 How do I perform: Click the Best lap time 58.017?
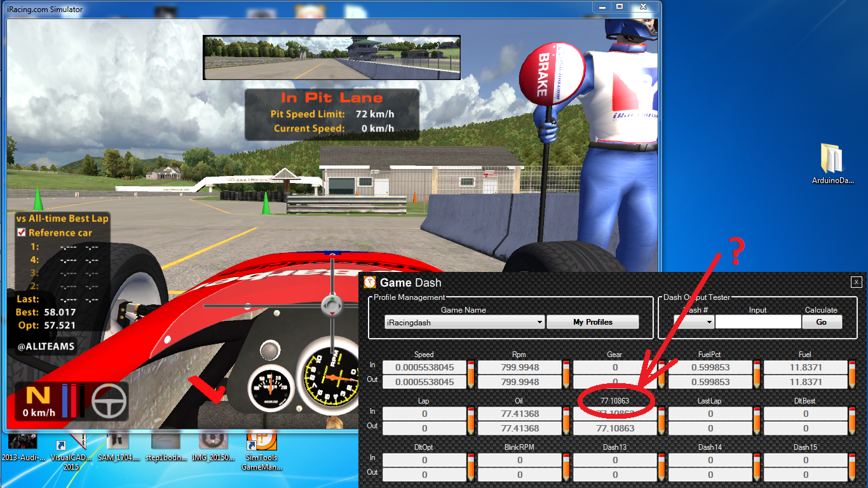point(60,312)
